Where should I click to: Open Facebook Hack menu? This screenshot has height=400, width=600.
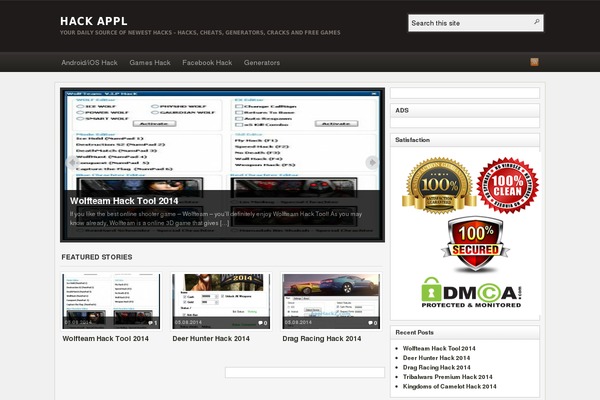point(207,62)
